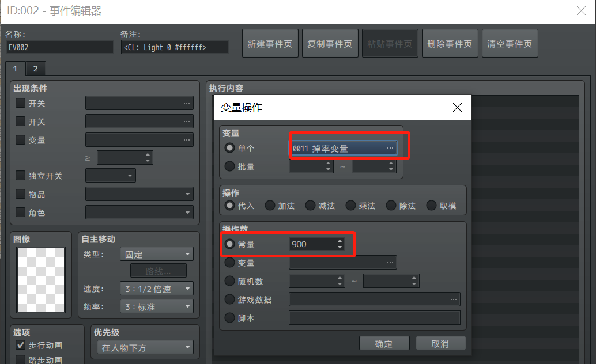Open the 频率 3: 标准 dropdown
Image resolution: width=596 pixels, height=364 pixels.
click(157, 306)
